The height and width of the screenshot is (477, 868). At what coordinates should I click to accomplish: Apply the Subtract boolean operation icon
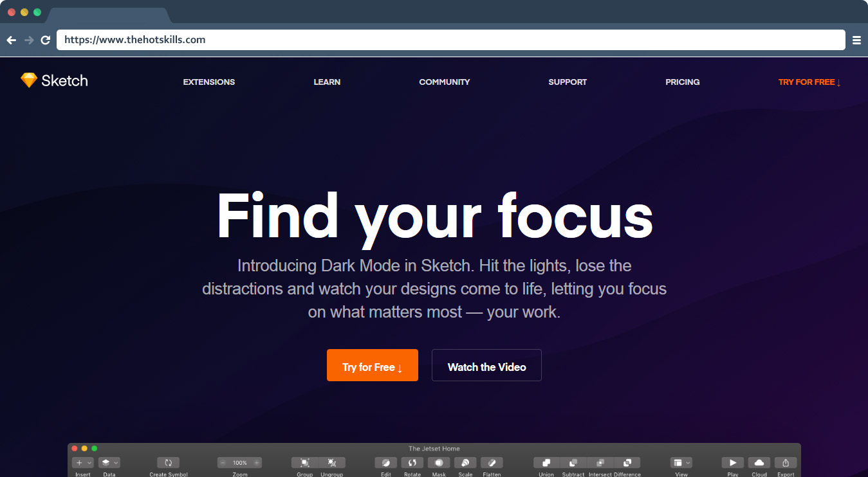point(573,463)
